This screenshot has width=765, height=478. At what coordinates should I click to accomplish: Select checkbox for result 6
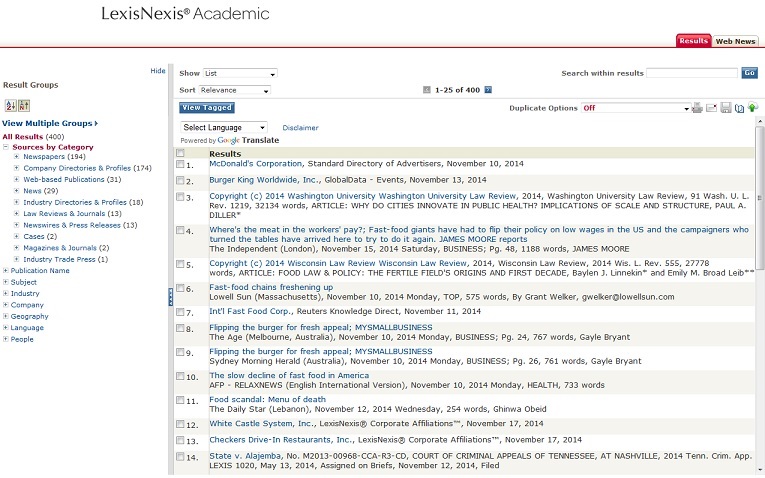click(x=180, y=288)
